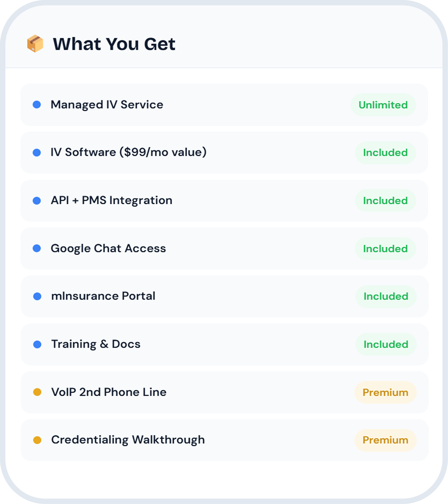Click the orange dot beside VoIP 2nd Phone Line
448x504 pixels.
point(37,392)
